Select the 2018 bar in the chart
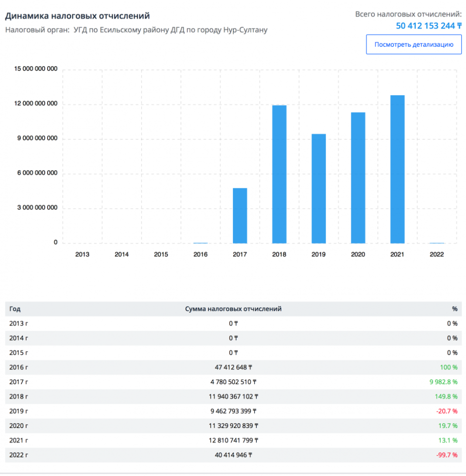This screenshot has width=466, height=476. coord(279,174)
